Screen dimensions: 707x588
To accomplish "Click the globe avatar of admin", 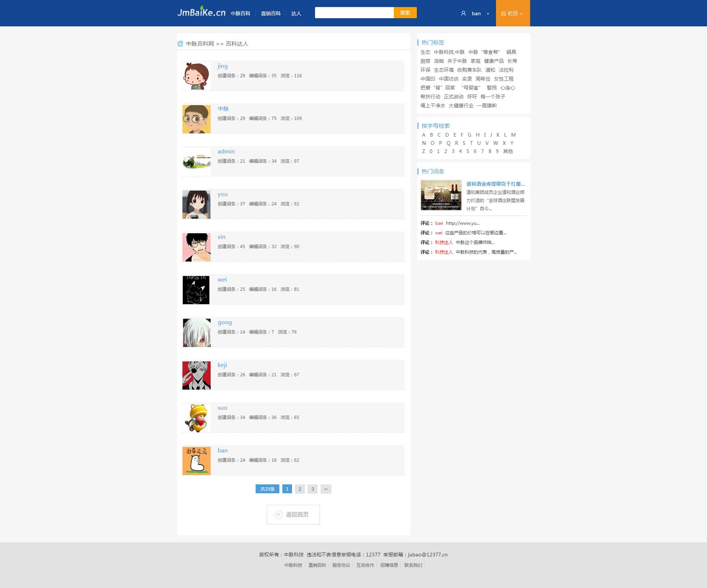I will (196, 162).
